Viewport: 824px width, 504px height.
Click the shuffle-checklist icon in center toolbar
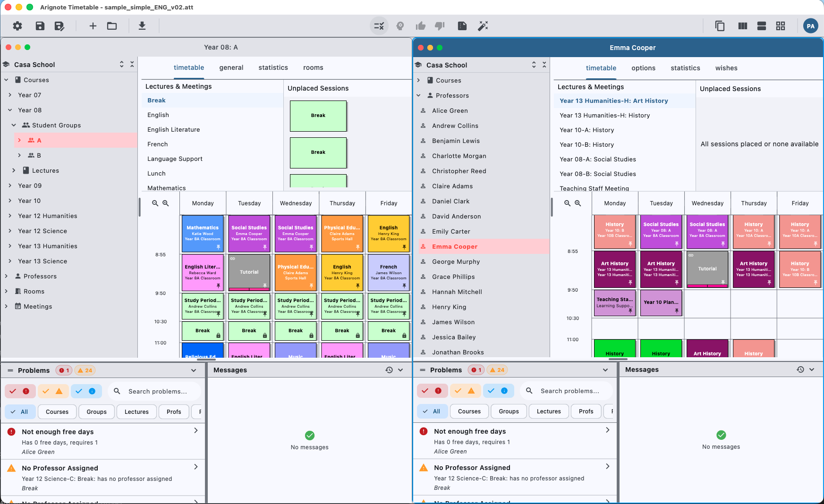379,26
